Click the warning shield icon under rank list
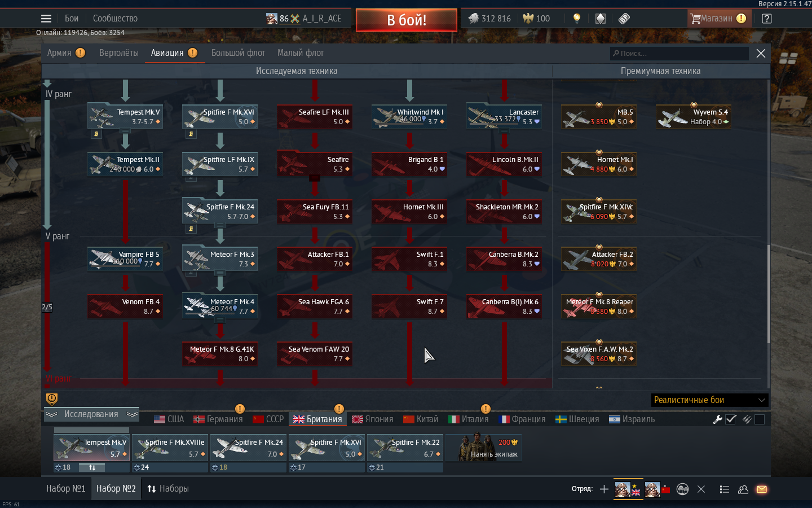This screenshot has height=508, width=812. click(x=52, y=399)
